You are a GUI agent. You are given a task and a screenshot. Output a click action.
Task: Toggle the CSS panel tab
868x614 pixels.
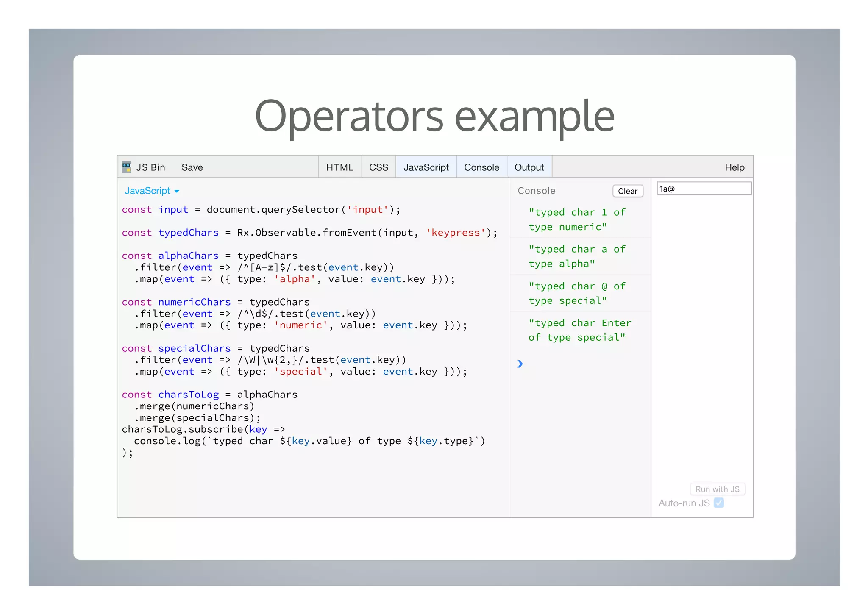click(378, 167)
